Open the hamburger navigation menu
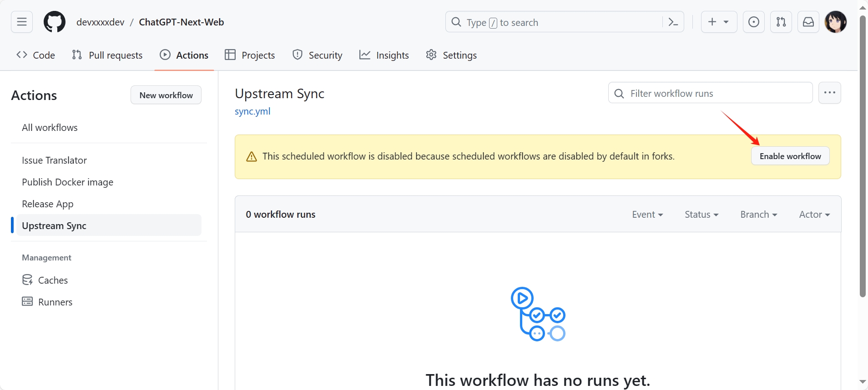Image resolution: width=868 pixels, height=390 pixels. (22, 22)
